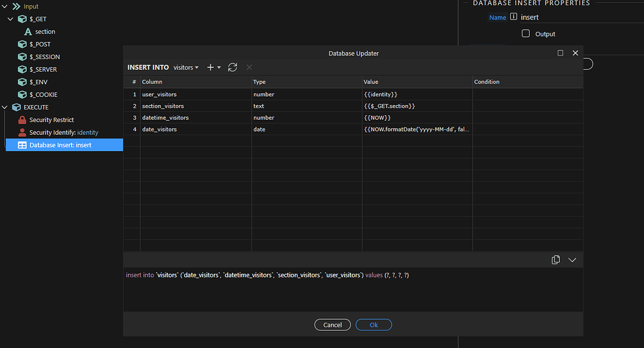
Task: Click the Input double-arrow icon
Action: click(16, 6)
